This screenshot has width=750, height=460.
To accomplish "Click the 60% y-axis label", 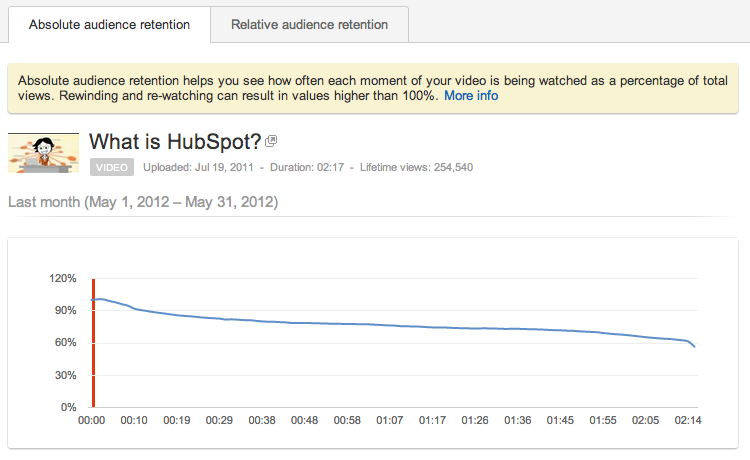I will [x=66, y=342].
